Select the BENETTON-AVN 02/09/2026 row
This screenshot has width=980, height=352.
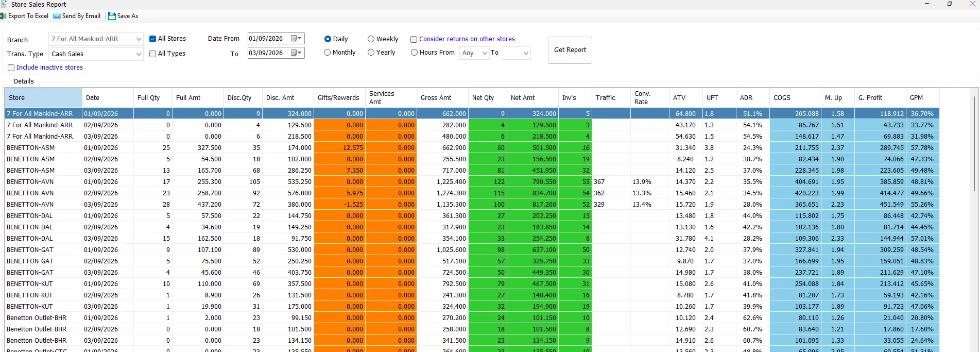[x=472, y=193]
